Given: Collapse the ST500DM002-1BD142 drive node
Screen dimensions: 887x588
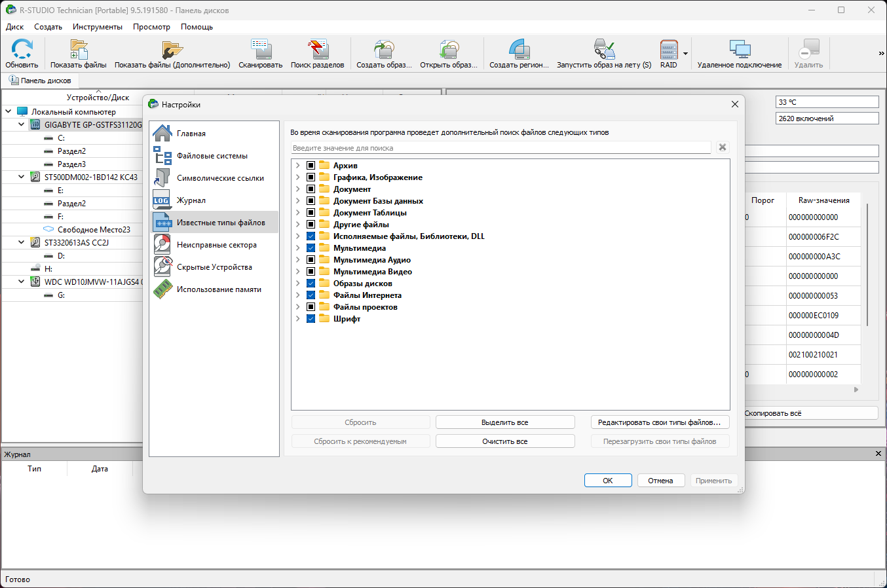Looking at the screenshot, I should (22, 177).
